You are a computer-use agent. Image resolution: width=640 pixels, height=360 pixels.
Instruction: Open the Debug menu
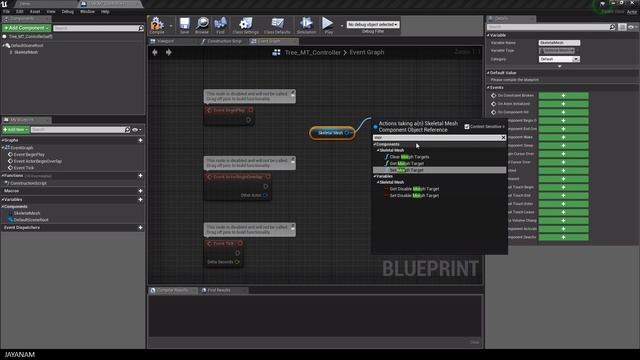pyautogui.click(x=68, y=12)
